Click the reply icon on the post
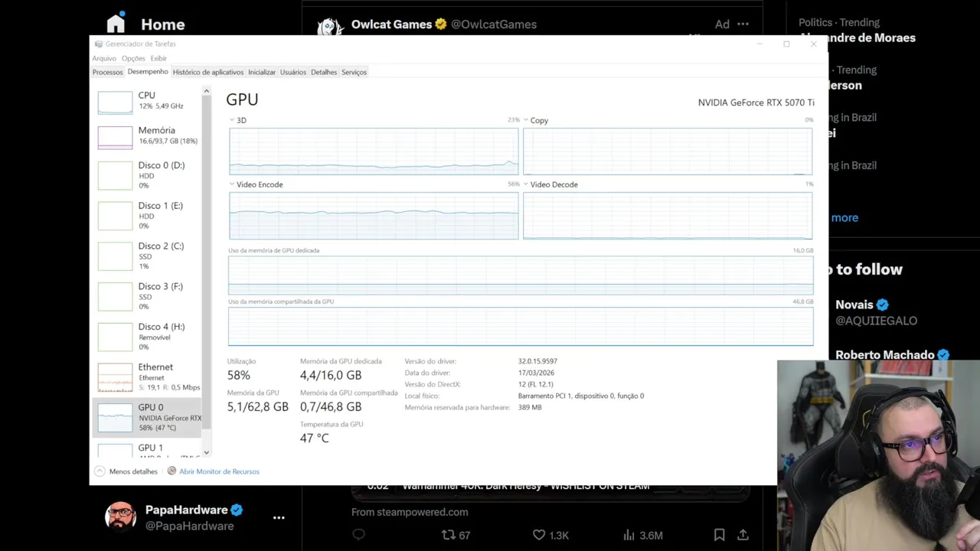980x551 pixels. click(x=358, y=534)
